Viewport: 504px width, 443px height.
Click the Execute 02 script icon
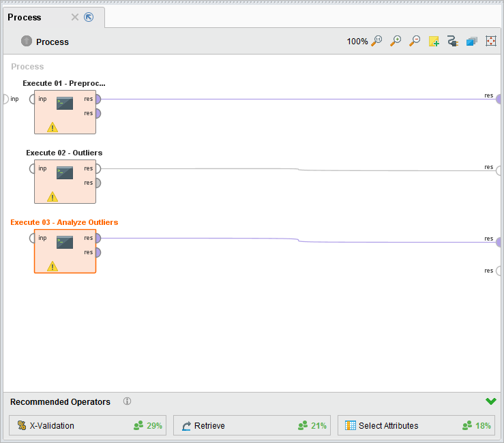tap(65, 173)
